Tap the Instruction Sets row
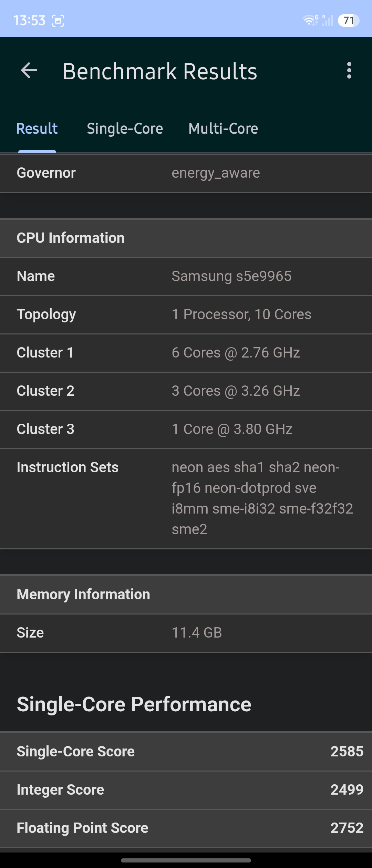 click(x=186, y=498)
